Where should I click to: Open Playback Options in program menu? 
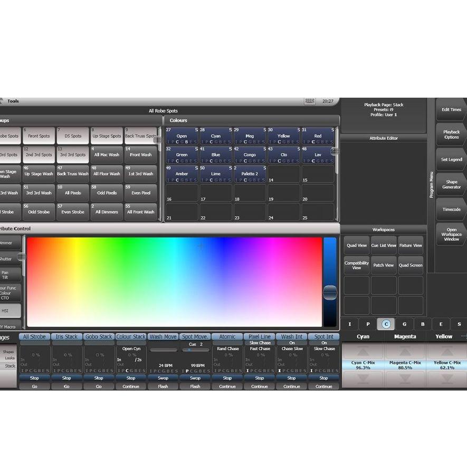pos(451,134)
